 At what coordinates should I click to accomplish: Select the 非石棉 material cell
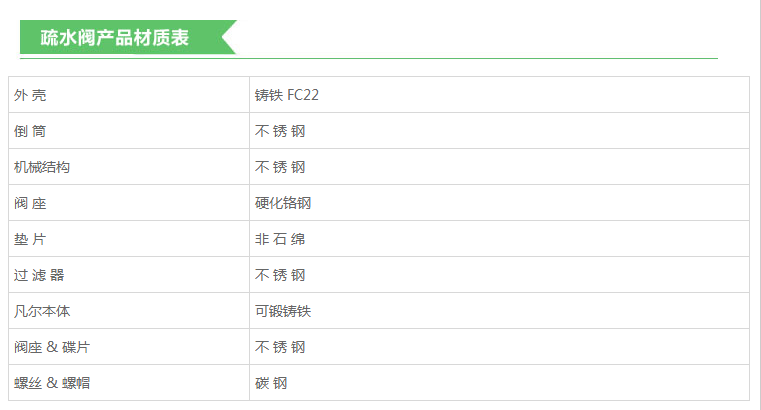280,239
